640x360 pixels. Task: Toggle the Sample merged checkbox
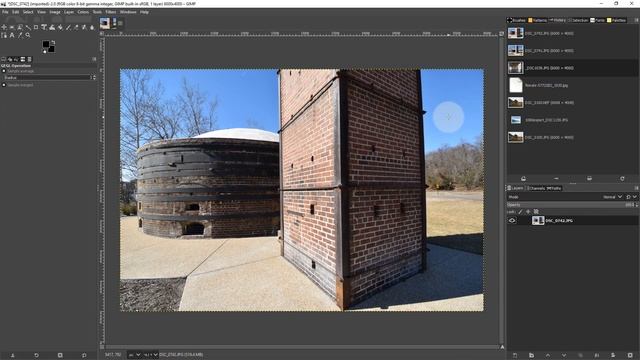(4, 85)
